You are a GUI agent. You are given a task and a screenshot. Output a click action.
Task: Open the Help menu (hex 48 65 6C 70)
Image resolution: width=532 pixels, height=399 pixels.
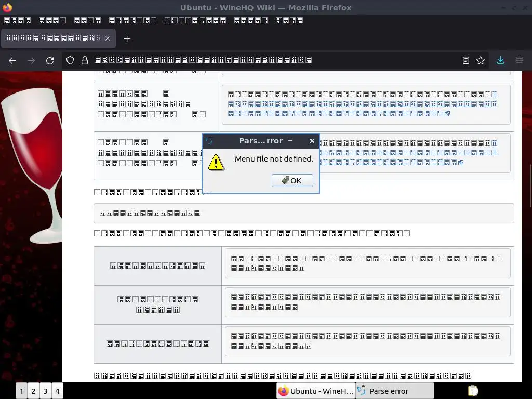[289, 21]
